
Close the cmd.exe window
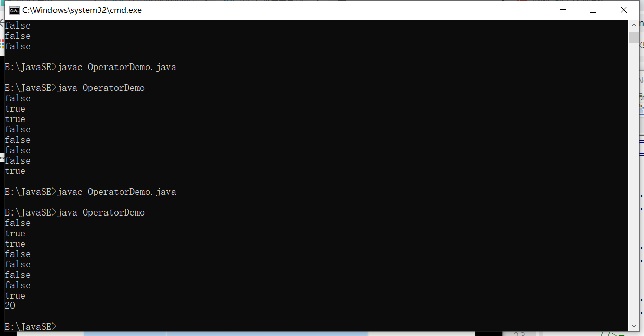(624, 10)
